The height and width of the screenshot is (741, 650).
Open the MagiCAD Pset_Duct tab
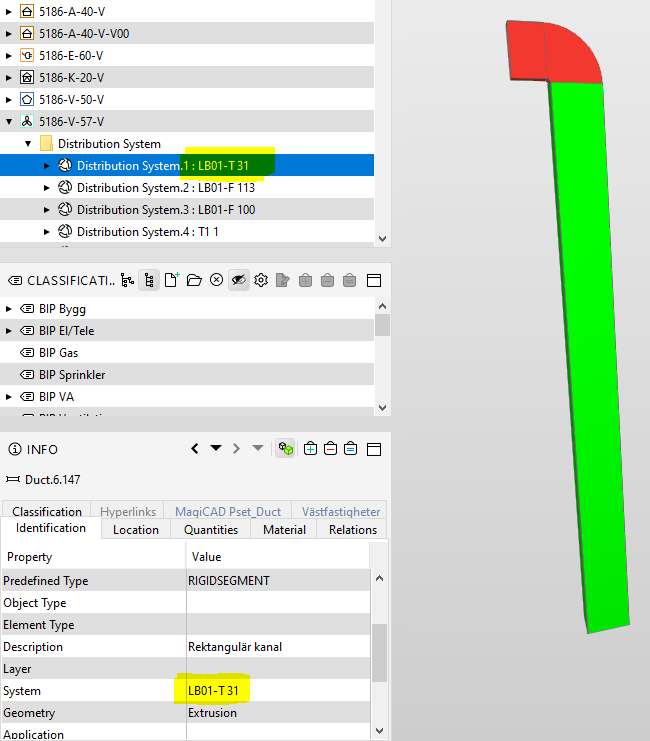tap(228, 511)
